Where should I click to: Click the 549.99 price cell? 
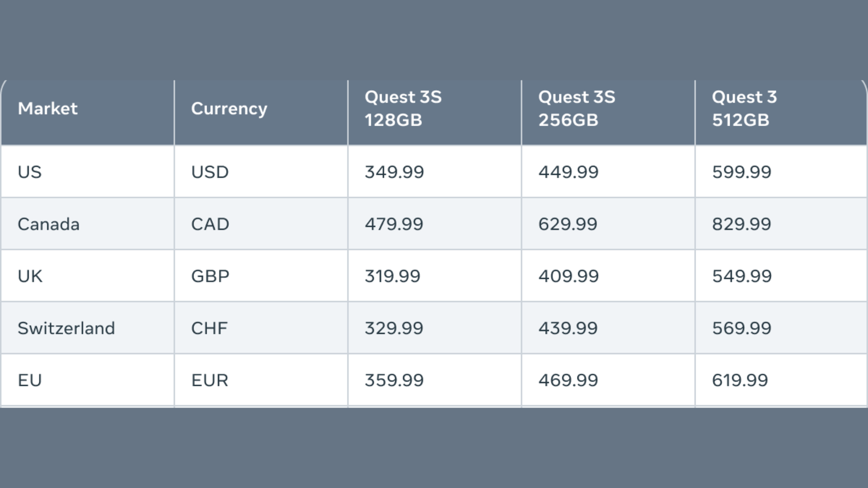click(742, 276)
